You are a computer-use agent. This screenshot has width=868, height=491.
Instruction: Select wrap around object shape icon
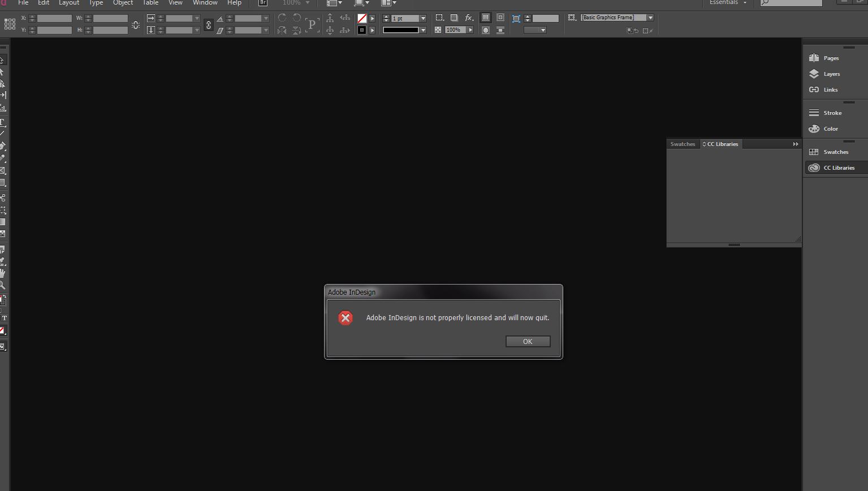click(486, 30)
